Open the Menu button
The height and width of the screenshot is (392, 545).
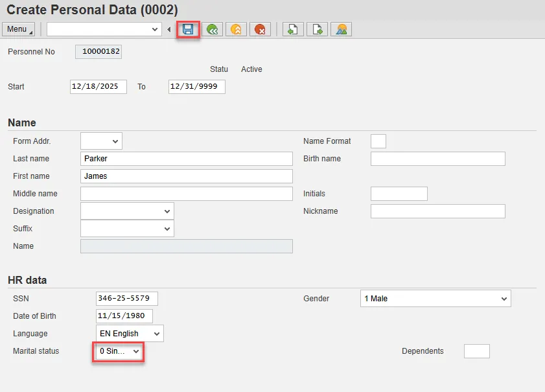pyautogui.click(x=18, y=29)
